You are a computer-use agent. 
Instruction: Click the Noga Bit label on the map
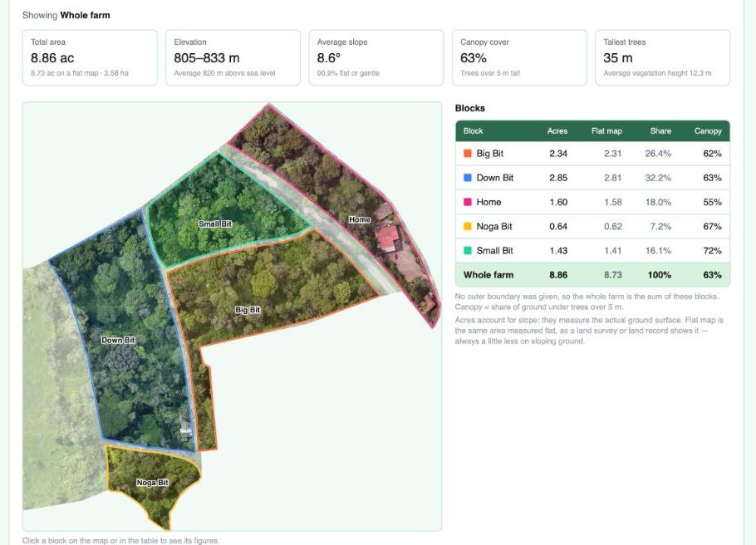pyautogui.click(x=152, y=483)
